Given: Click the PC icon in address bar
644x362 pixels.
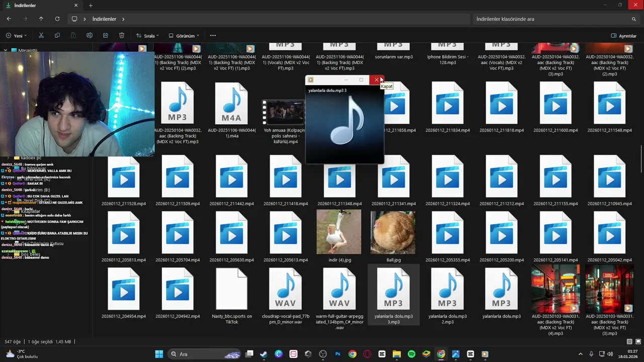Looking at the screenshot, I should (x=74, y=19).
